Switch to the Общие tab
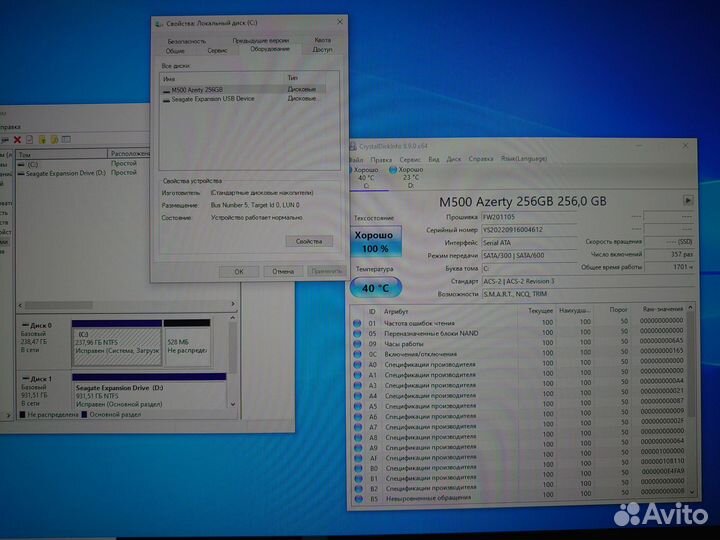 point(175,51)
